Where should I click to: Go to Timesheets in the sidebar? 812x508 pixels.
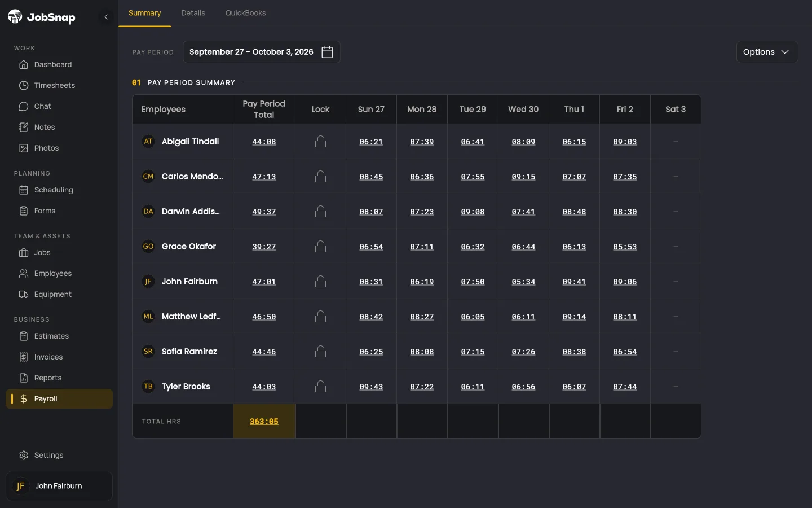click(x=59, y=85)
